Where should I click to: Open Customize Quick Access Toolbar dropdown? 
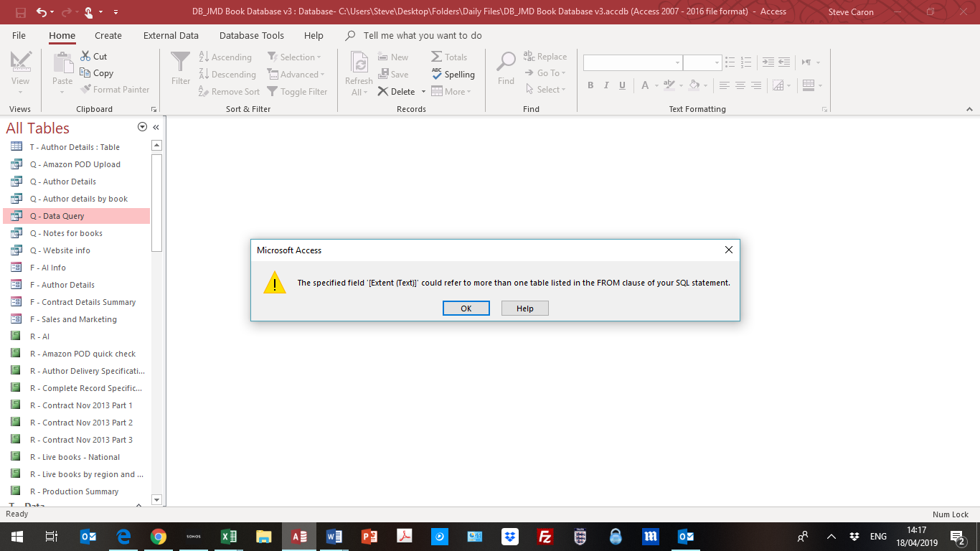pos(116,12)
